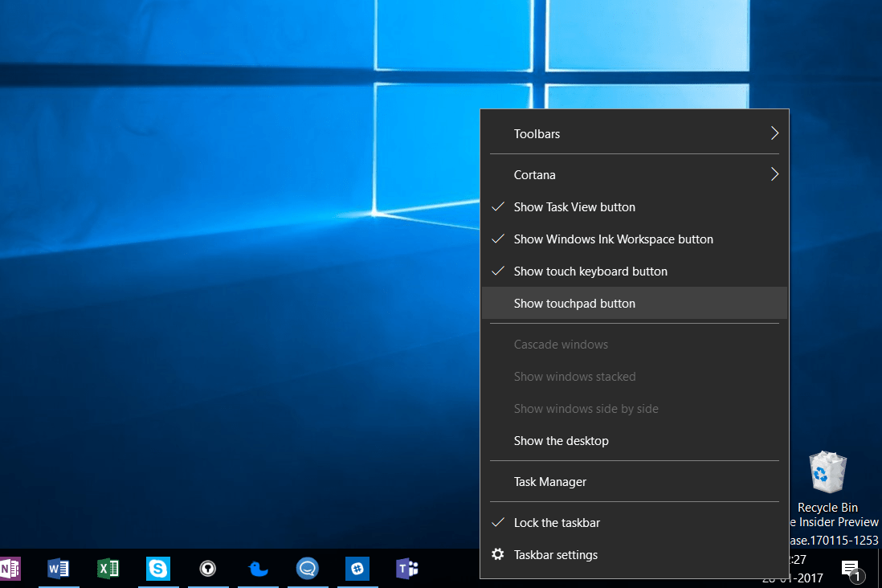882x588 pixels.
Task: Uncheck Show Task View button
Action: [x=574, y=207]
